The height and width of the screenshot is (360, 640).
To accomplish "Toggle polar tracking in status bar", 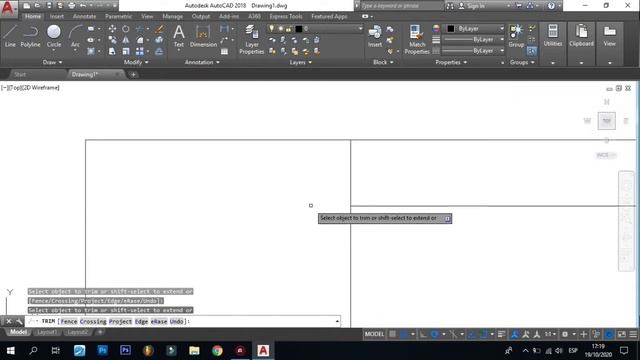I will [x=435, y=334].
